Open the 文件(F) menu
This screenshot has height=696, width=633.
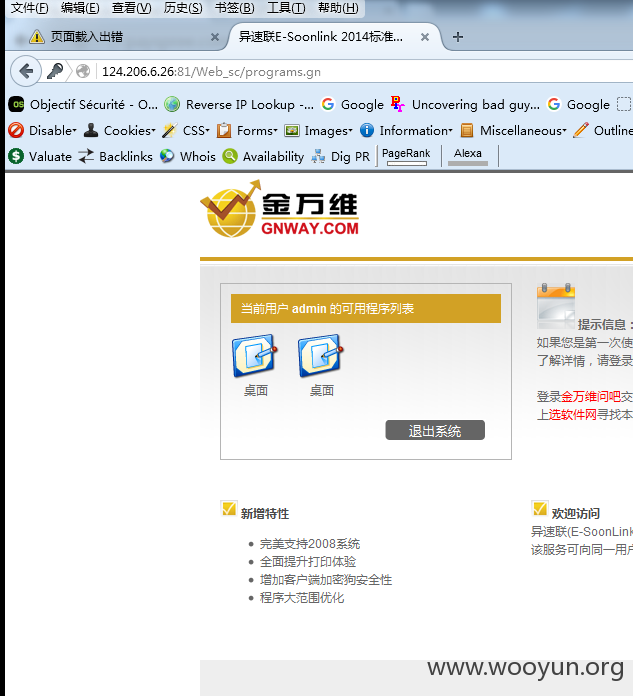coord(29,8)
